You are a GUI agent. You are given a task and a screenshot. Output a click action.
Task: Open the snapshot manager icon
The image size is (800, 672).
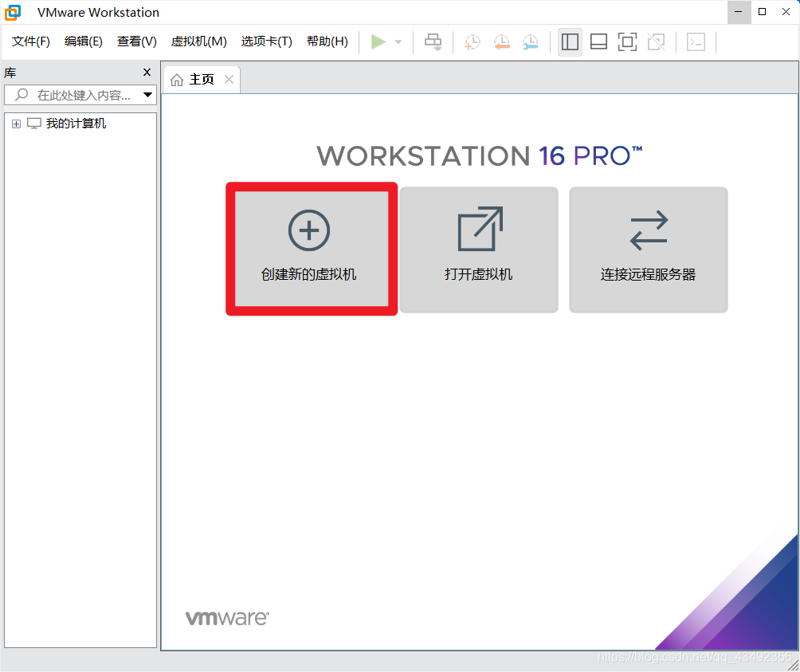pyautogui.click(x=531, y=41)
